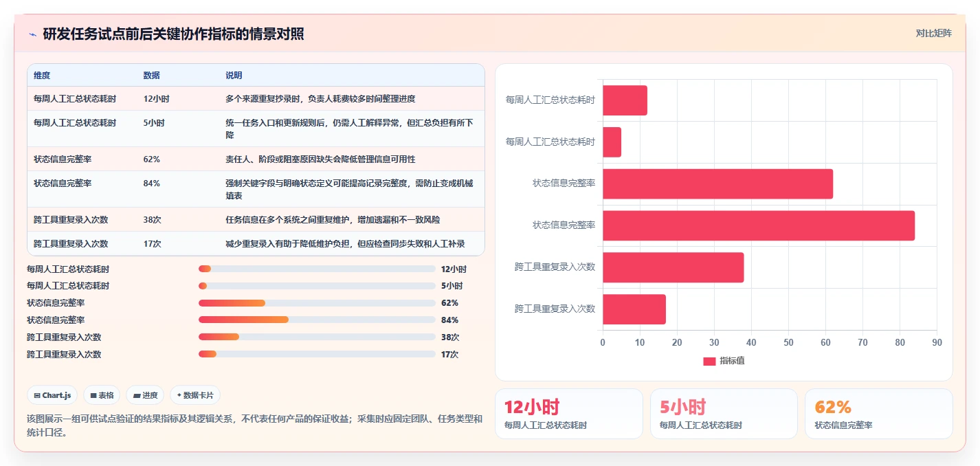
Task: Select the 进度 chip
Action: click(145, 395)
